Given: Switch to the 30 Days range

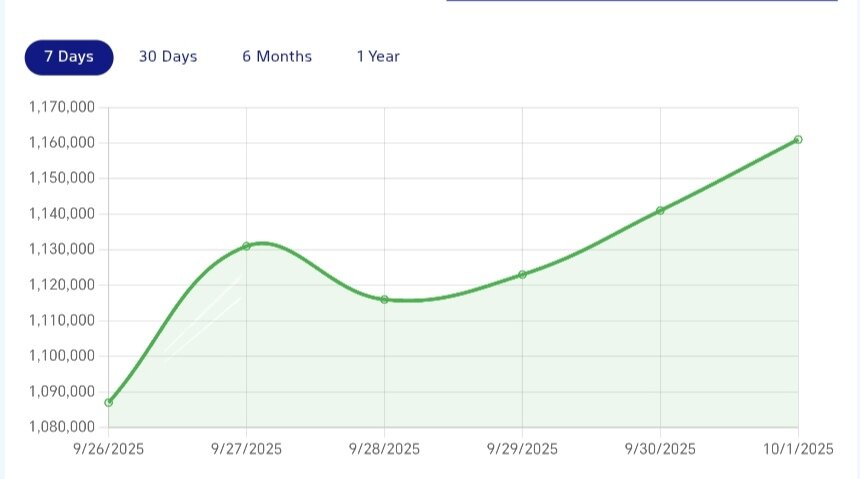Looking at the screenshot, I should point(168,57).
